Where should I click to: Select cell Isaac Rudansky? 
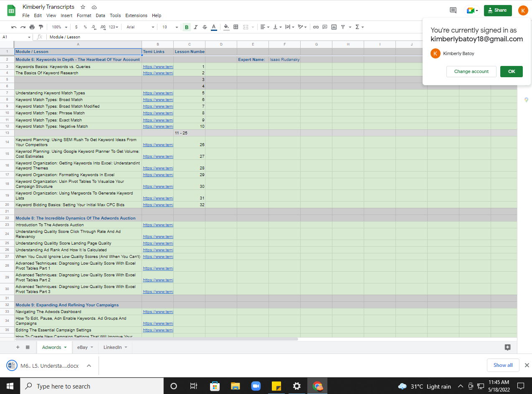tap(284, 60)
